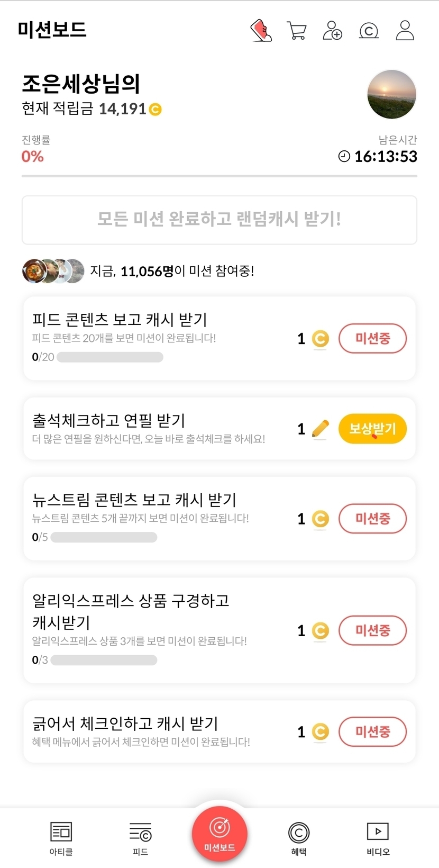Tap 미션중 for AliExpress mission
This screenshot has width=439, height=868.
tap(372, 630)
